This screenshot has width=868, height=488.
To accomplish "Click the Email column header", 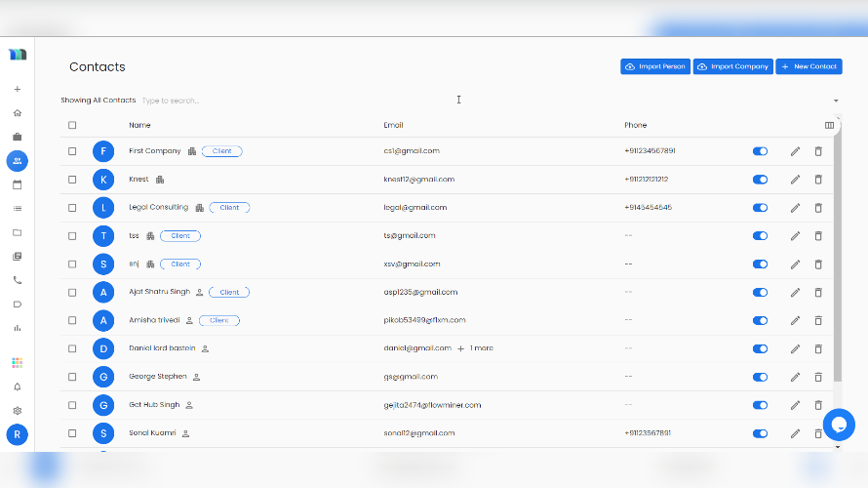I will [393, 125].
